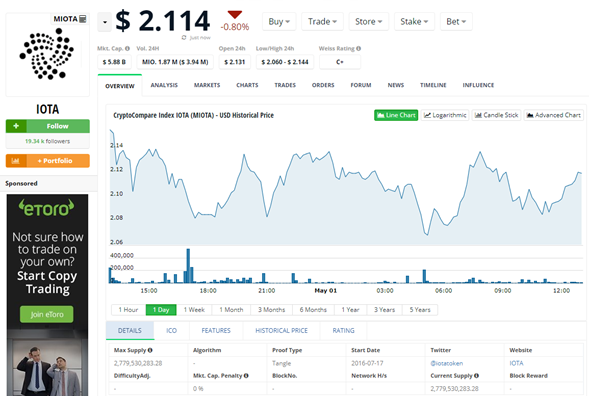
Task: Set chart range to 6 Months
Action: pyautogui.click(x=313, y=310)
